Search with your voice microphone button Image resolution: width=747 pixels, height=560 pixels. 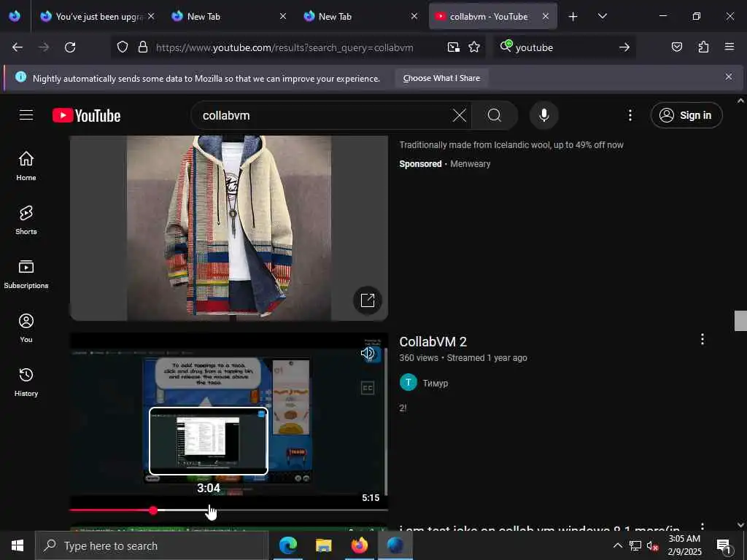pos(544,115)
